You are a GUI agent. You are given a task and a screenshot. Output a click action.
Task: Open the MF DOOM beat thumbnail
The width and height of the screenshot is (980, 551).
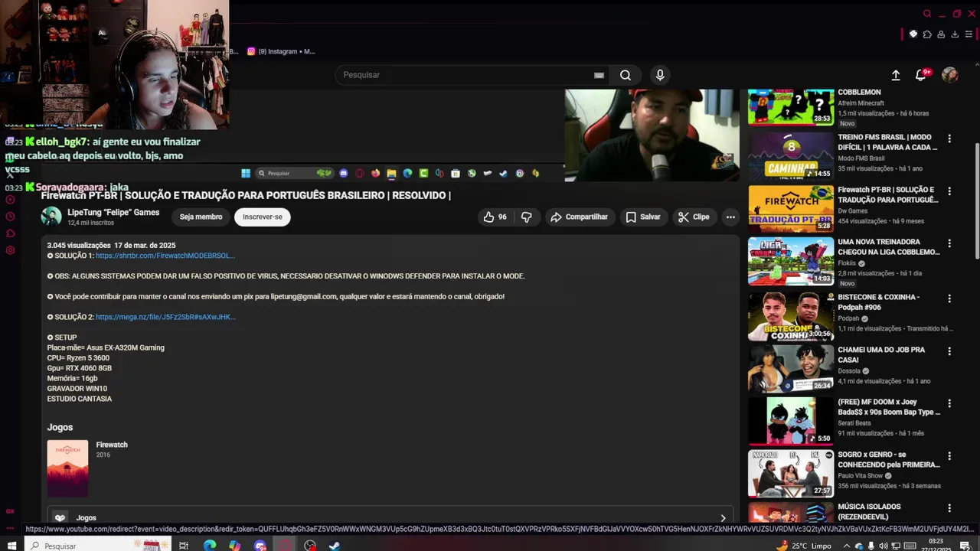(791, 421)
